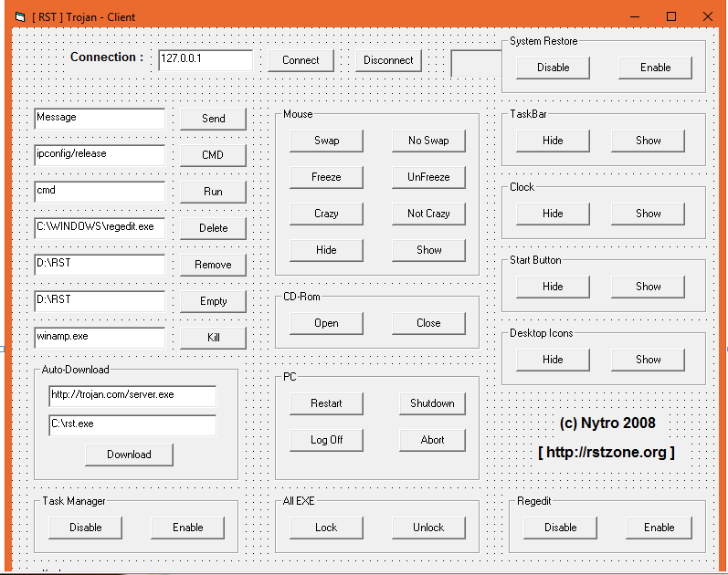Image resolution: width=728 pixels, height=575 pixels.
Task: Click the http://trojan.com/server.exe URL field
Action: click(x=132, y=396)
